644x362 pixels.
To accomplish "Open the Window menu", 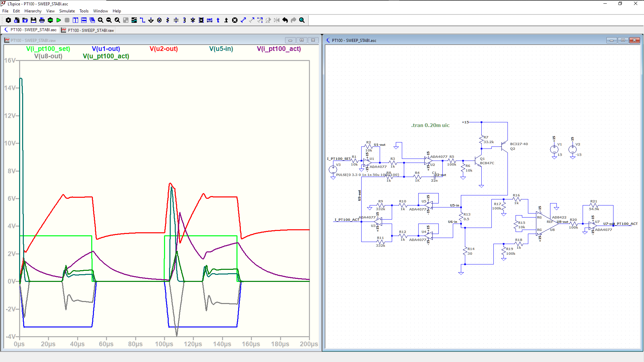I will tap(101, 11).
